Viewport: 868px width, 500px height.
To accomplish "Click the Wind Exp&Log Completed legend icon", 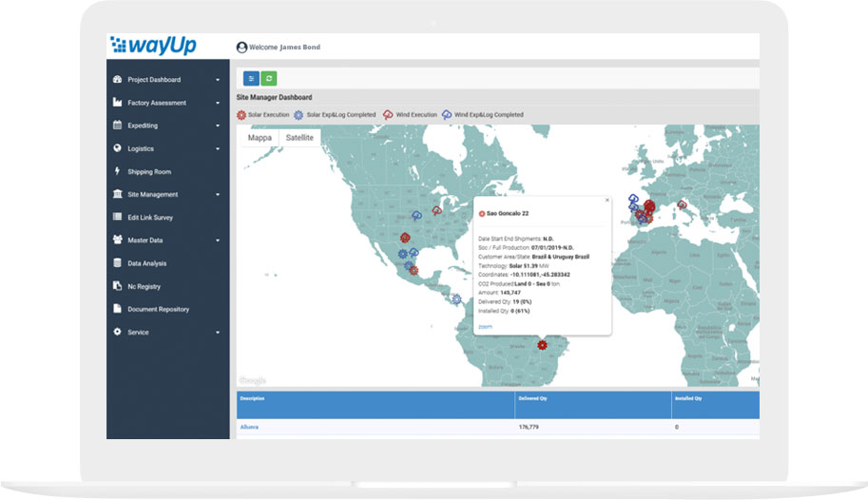I will [447, 115].
